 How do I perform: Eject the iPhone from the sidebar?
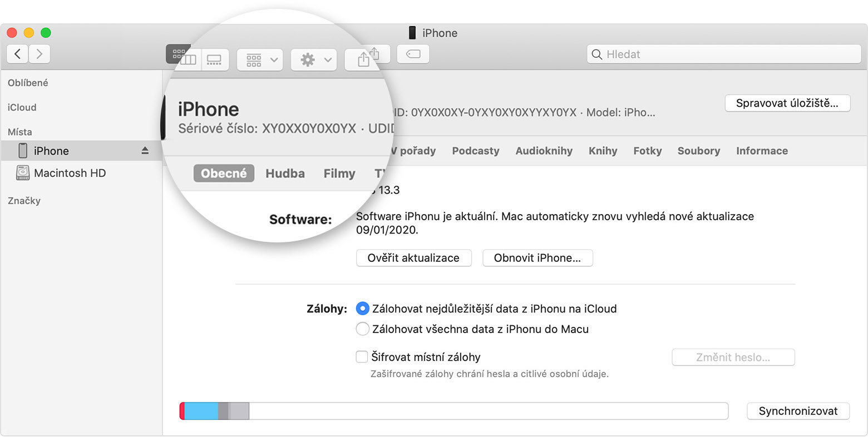[145, 151]
